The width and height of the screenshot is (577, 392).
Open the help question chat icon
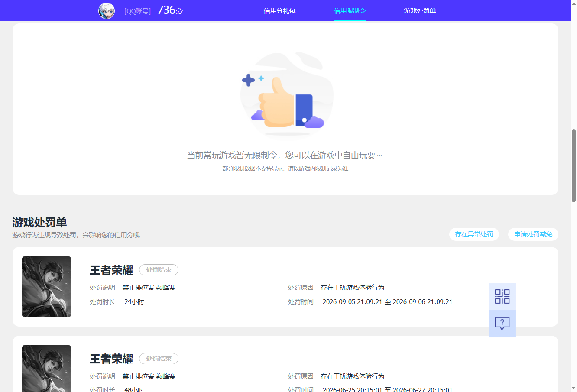point(502,324)
